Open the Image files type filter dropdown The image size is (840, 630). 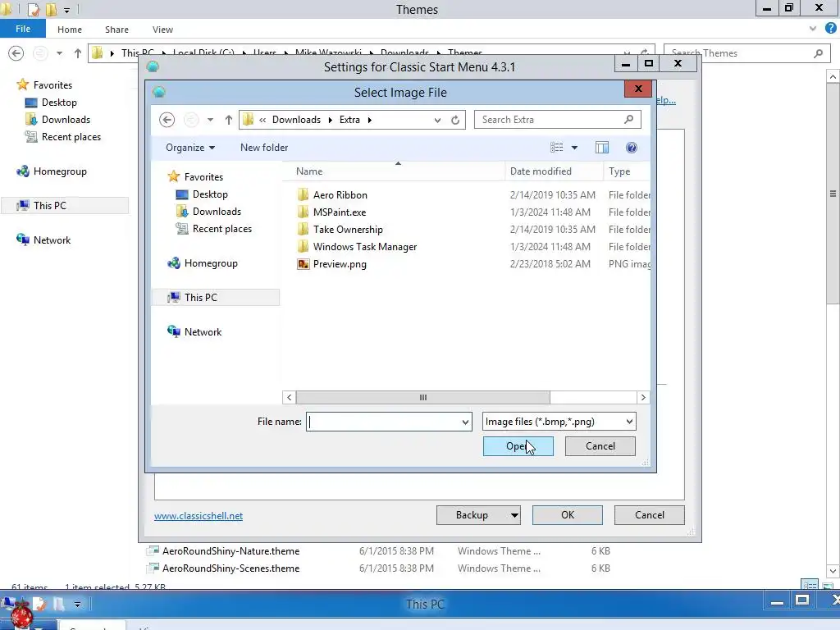559,422
